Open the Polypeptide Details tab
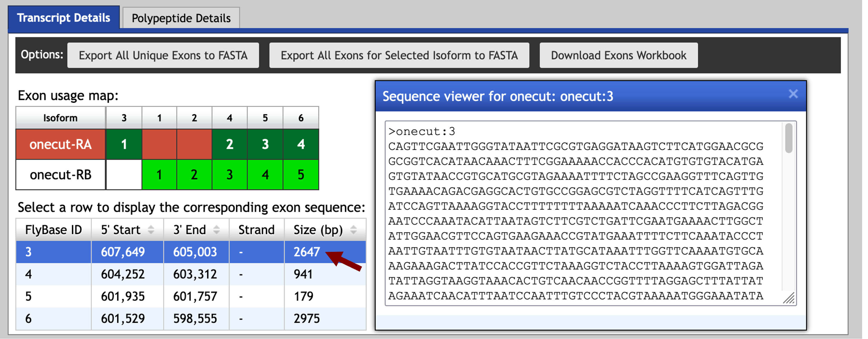 click(181, 18)
